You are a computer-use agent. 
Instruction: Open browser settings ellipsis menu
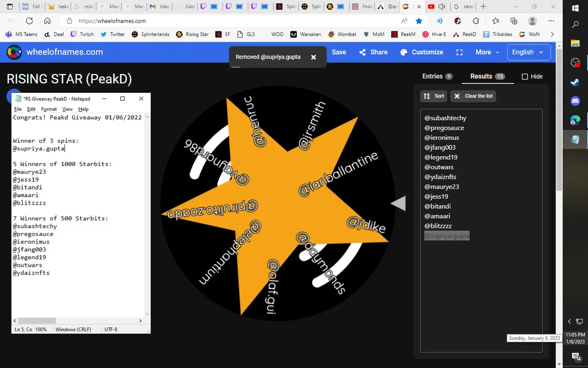551,21
